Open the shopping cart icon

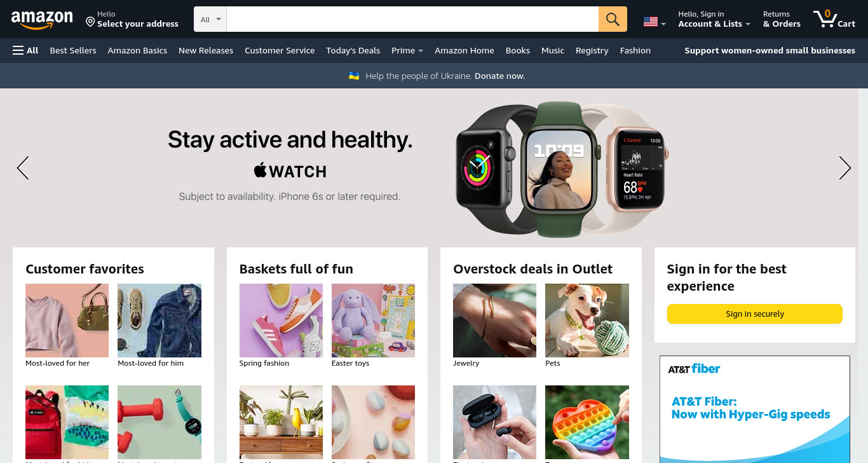[x=834, y=18]
